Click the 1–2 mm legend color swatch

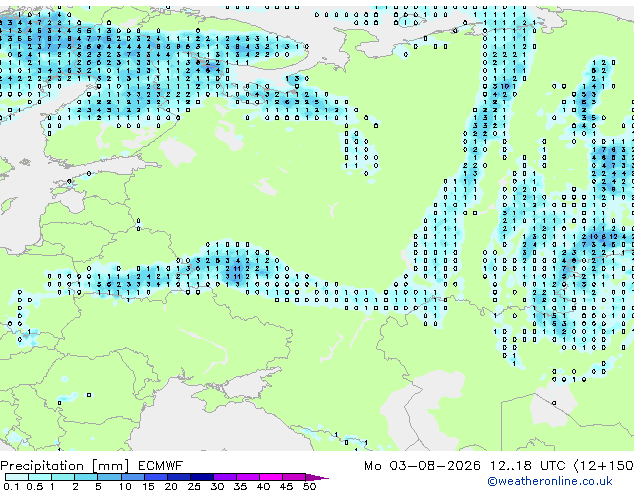tap(63, 477)
